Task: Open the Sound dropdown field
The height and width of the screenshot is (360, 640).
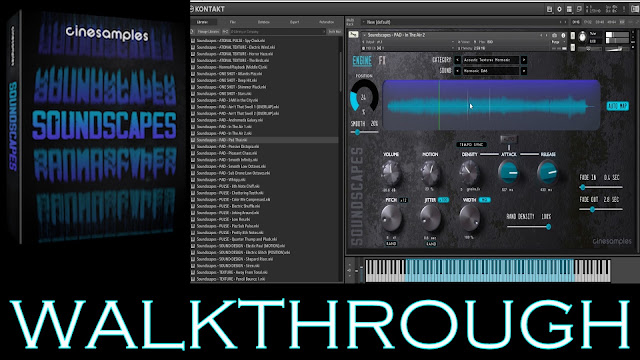Action: pyautogui.click(x=491, y=71)
